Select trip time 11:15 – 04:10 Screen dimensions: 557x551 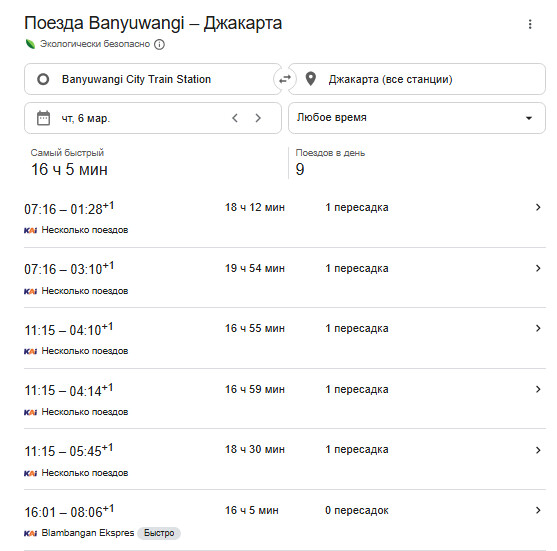click(x=69, y=330)
